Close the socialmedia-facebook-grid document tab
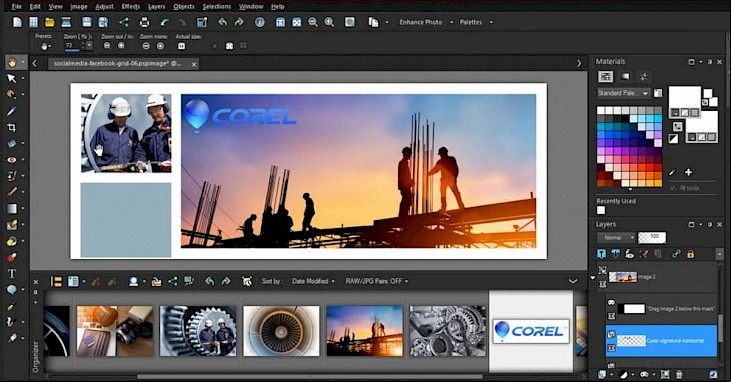Screen dimensions: 731x382 tap(194, 64)
